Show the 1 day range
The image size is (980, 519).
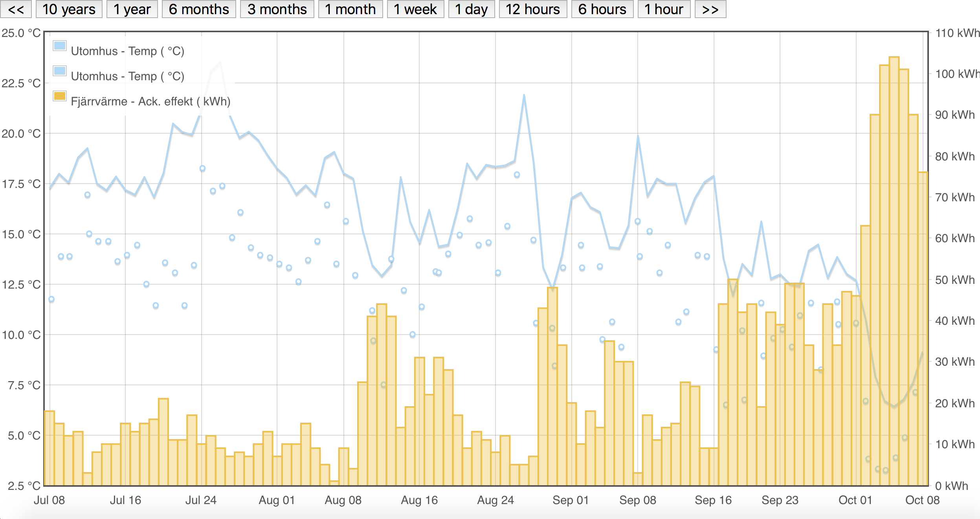click(x=471, y=9)
